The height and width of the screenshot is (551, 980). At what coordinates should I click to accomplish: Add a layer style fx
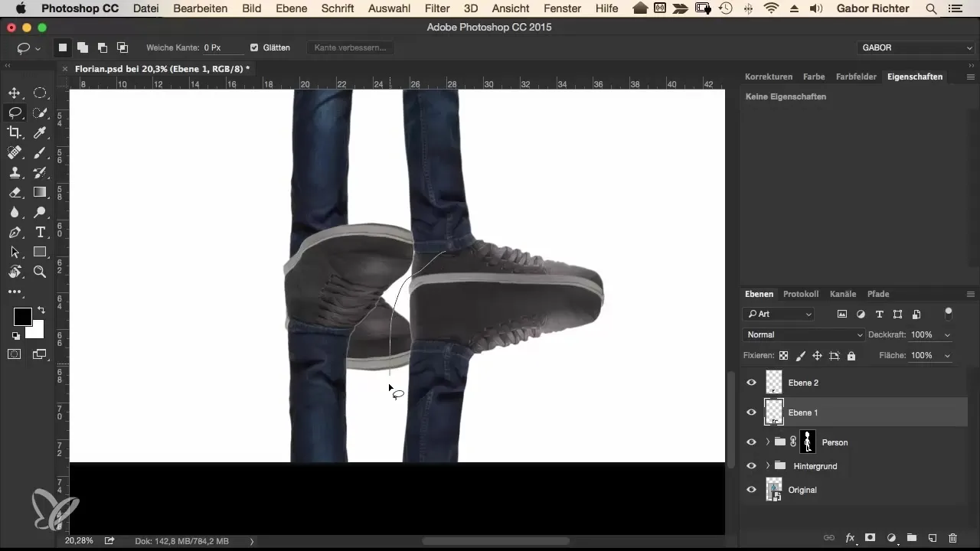pyautogui.click(x=850, y=538)
